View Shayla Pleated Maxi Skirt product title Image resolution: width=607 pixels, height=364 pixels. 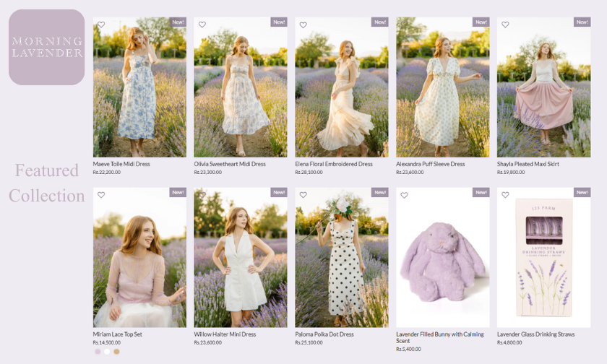(x=528, y=164)
